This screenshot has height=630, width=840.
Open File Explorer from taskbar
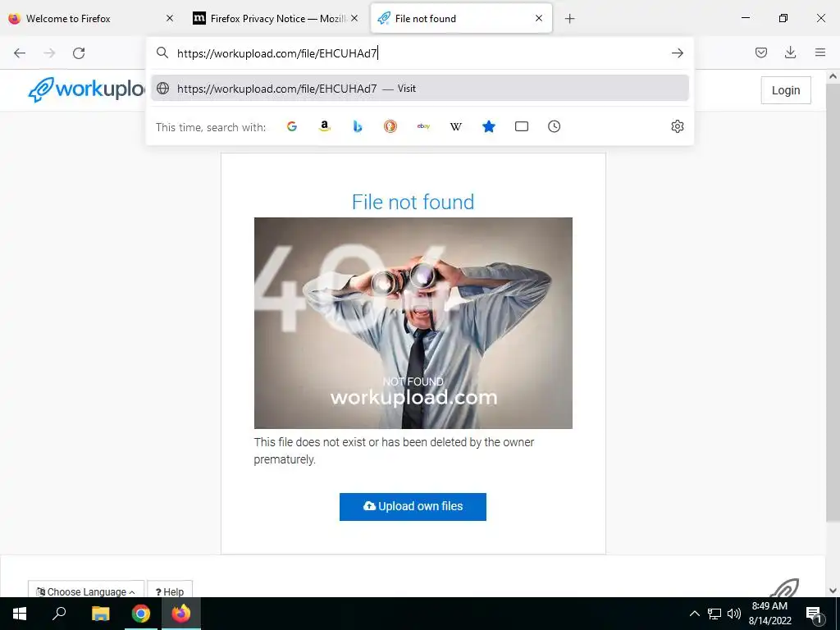[100, 614]
